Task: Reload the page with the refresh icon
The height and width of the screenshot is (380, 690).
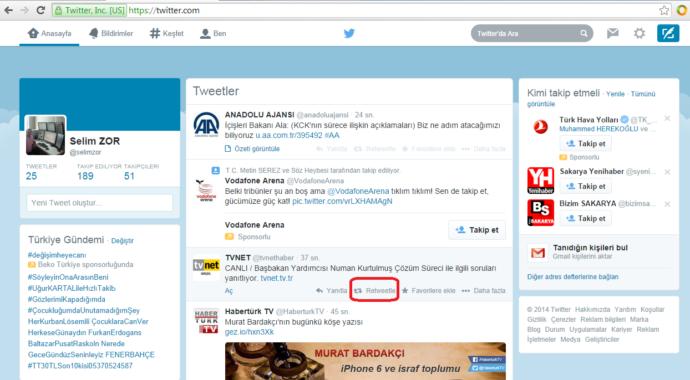Action: [x=40, y=10]
